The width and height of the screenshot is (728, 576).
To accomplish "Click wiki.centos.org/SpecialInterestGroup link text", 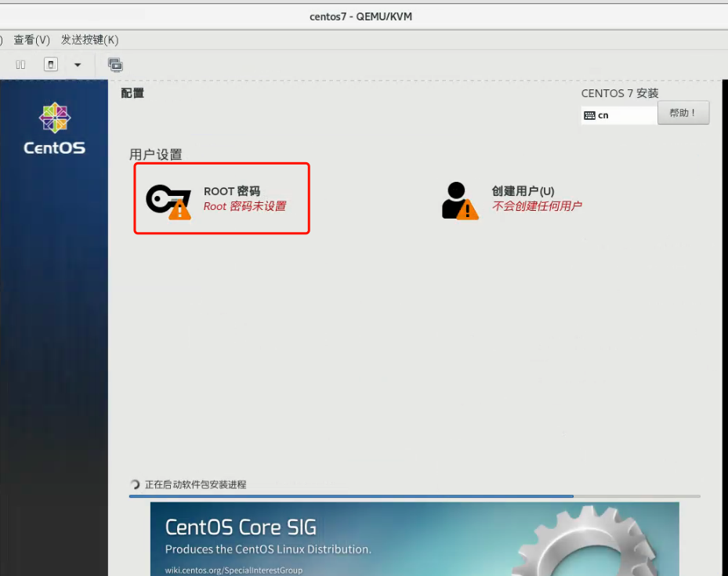I will [x=234, y=570].
